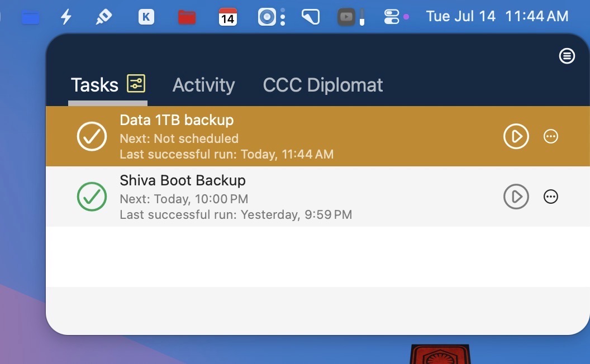Open the calendar 14 menu bar icon
This screenshot has height=364, width=590.
pyautogui.click(x=227, y=17)
